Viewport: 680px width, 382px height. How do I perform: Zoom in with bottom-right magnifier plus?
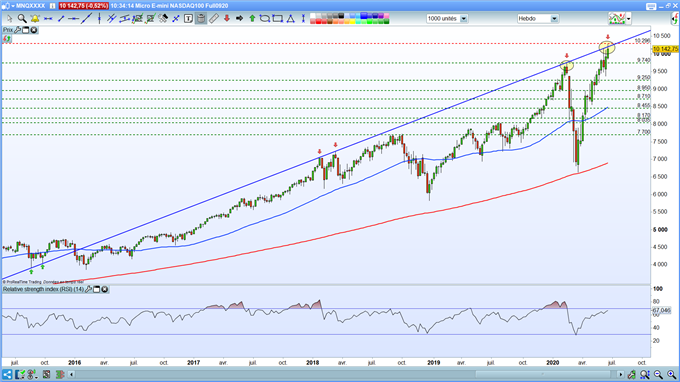point(672,375)
